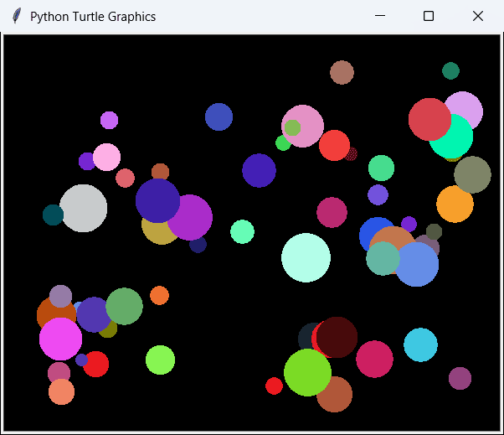Click the small dark teal circle beside gray one
This screenshot has height=435, width=504.
[x=53, y=215]
